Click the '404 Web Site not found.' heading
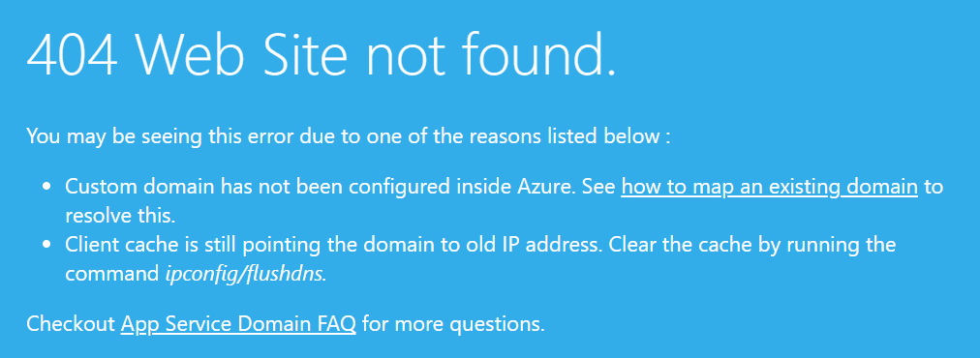The height and width of the screenshot is (358, 980). (322, 53)
